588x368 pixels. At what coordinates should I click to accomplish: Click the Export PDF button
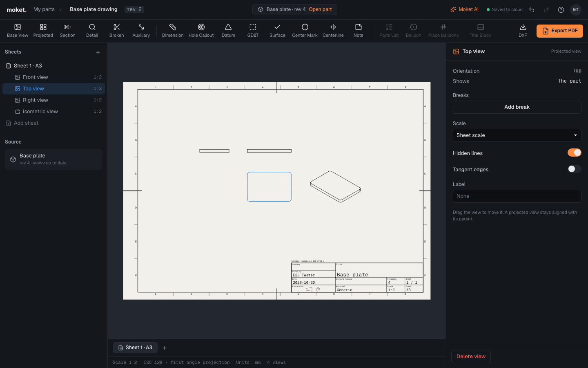pos(559,31)
